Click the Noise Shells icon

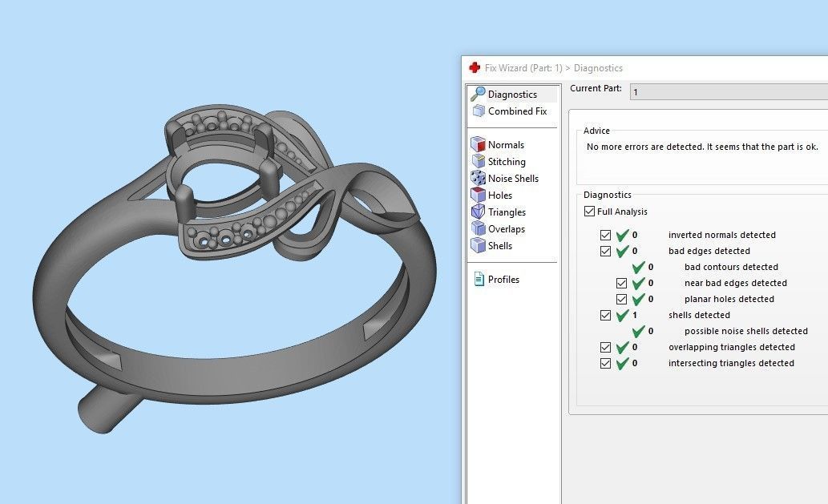[478, 178]
